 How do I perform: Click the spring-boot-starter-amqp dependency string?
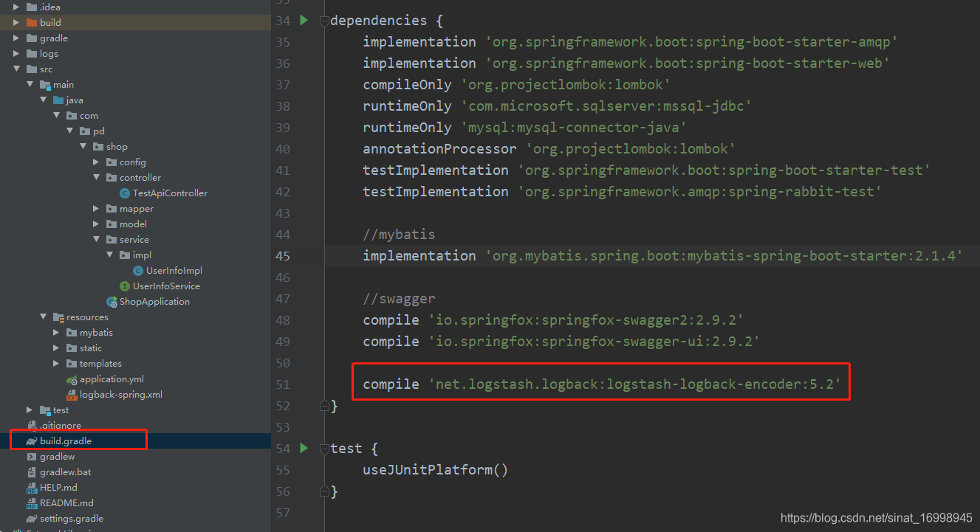[x=691, y=42]
